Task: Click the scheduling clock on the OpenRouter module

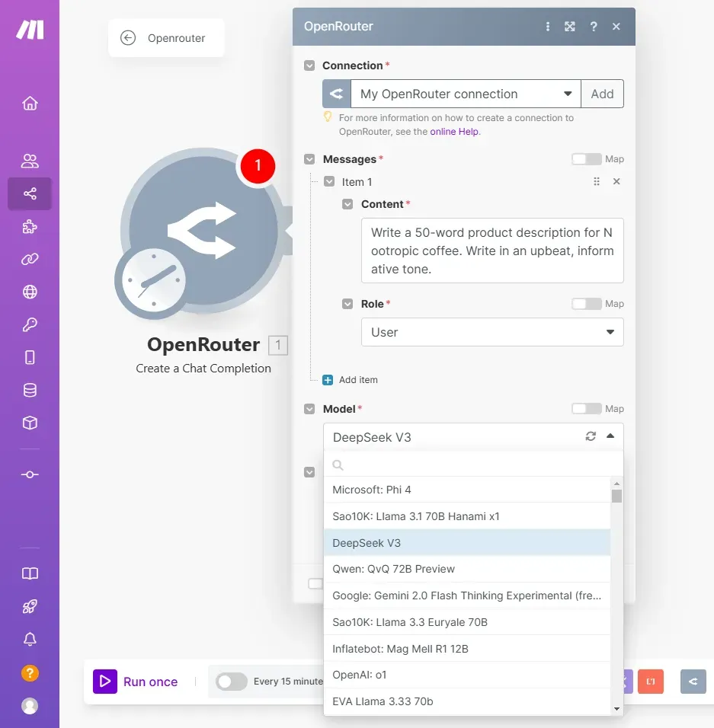Action: (153, 280)
